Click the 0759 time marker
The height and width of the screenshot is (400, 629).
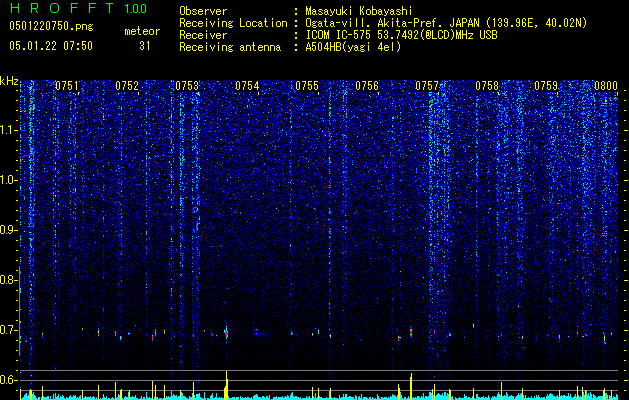[x=546, y=86]
